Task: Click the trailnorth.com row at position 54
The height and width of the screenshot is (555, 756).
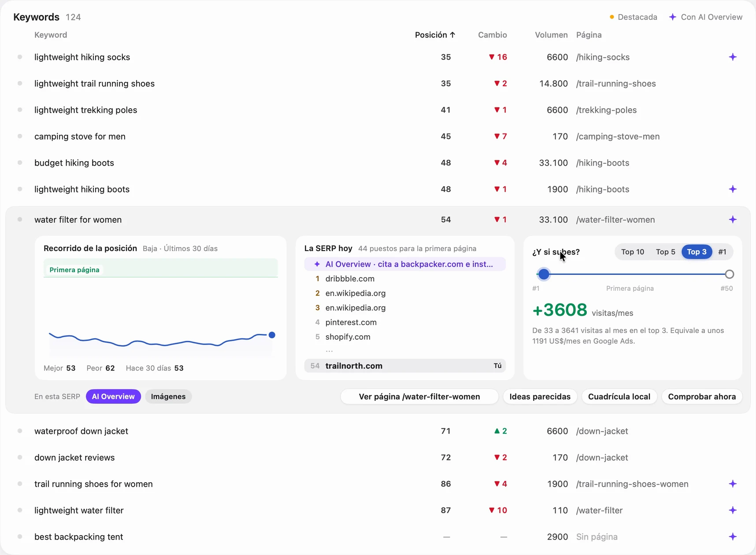Action: tap(405, 366)
